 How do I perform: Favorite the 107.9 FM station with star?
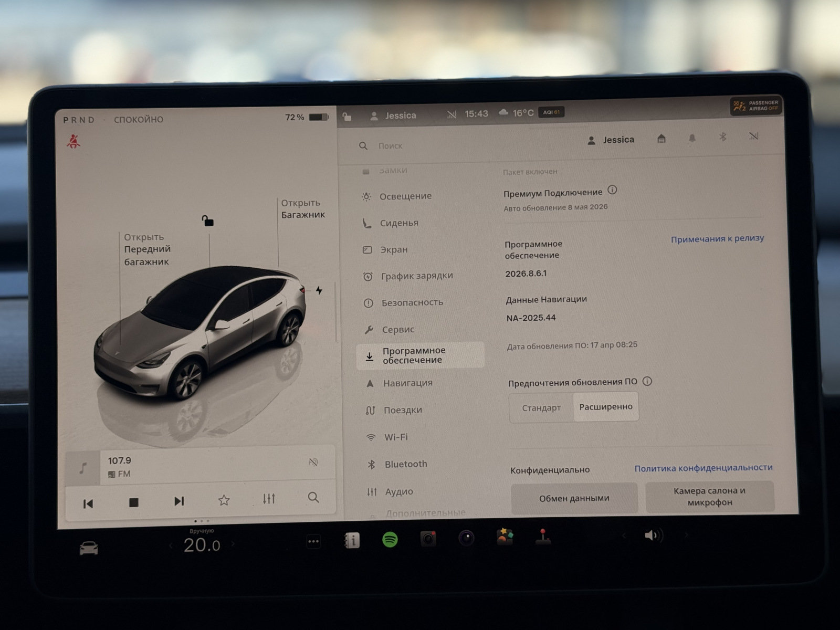[224, 500]
